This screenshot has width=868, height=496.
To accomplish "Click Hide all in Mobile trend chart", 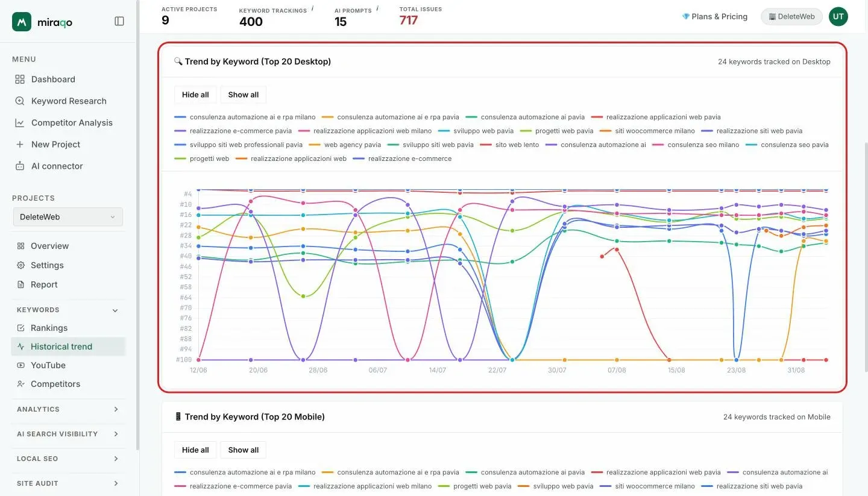I will [195, 450].
